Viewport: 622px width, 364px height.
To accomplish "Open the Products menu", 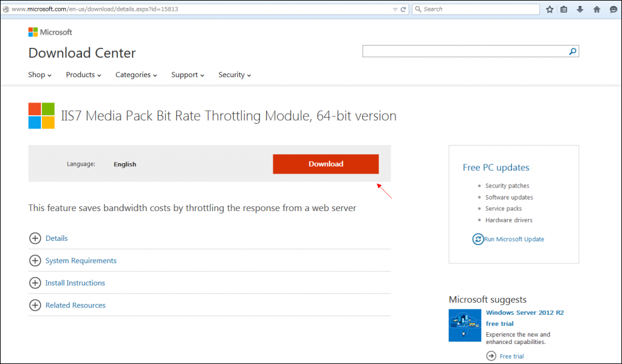I will pos(83,75).
